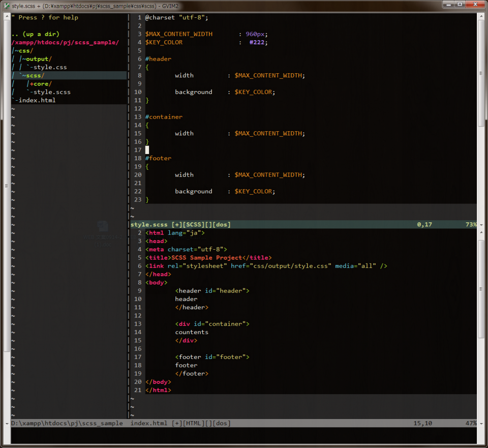This screenshot has width=488, height=448.
Task: Open index.html from the file tree
Action: [37, 100]
